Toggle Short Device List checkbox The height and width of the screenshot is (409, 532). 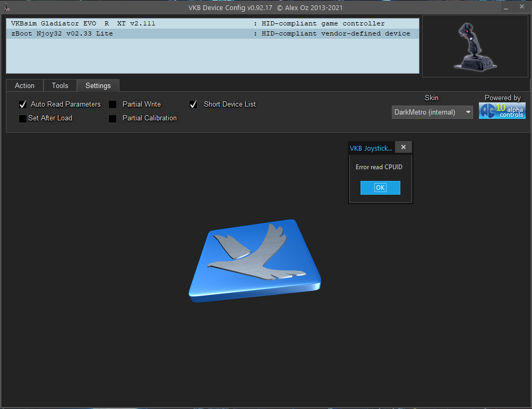[x=193, y=105]
